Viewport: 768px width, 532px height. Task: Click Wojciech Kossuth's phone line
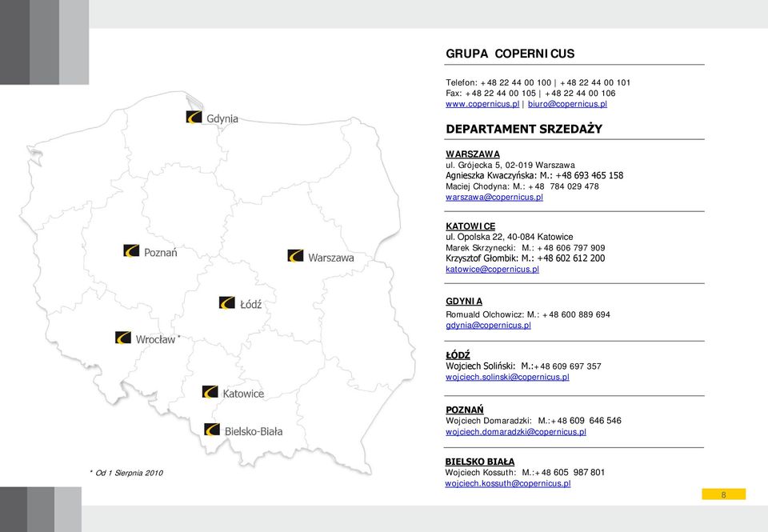click(x=525, y=472)
